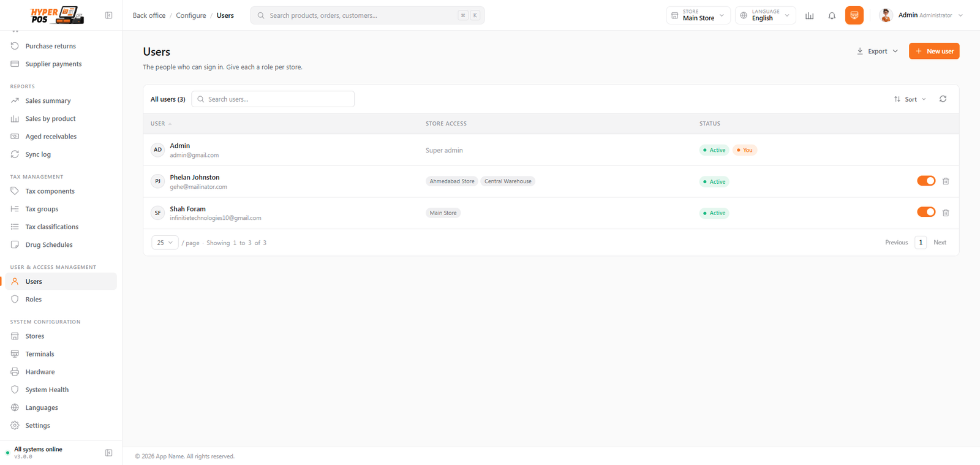Delete user Shah Foram
This screenshot has width=980, height=465.
coord(946,213)
